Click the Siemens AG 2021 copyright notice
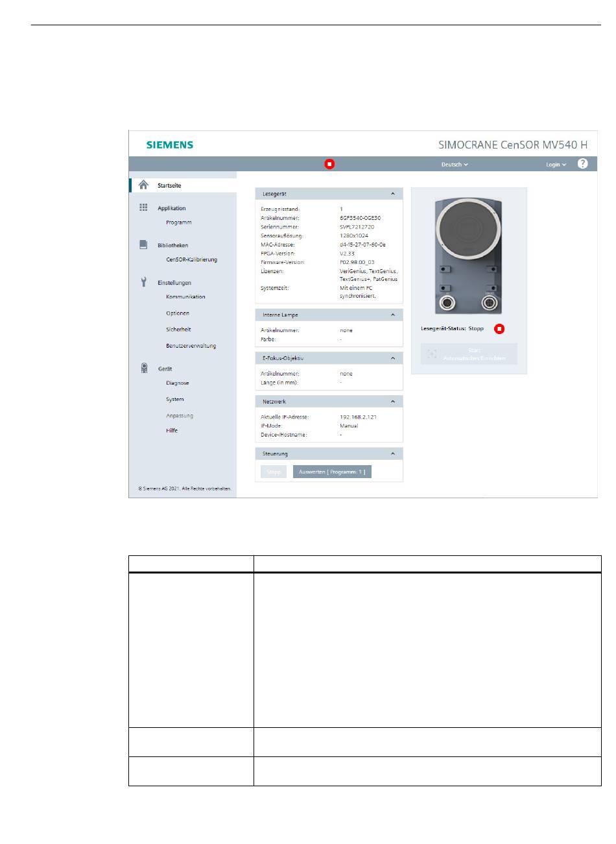 tap(185, 488)
